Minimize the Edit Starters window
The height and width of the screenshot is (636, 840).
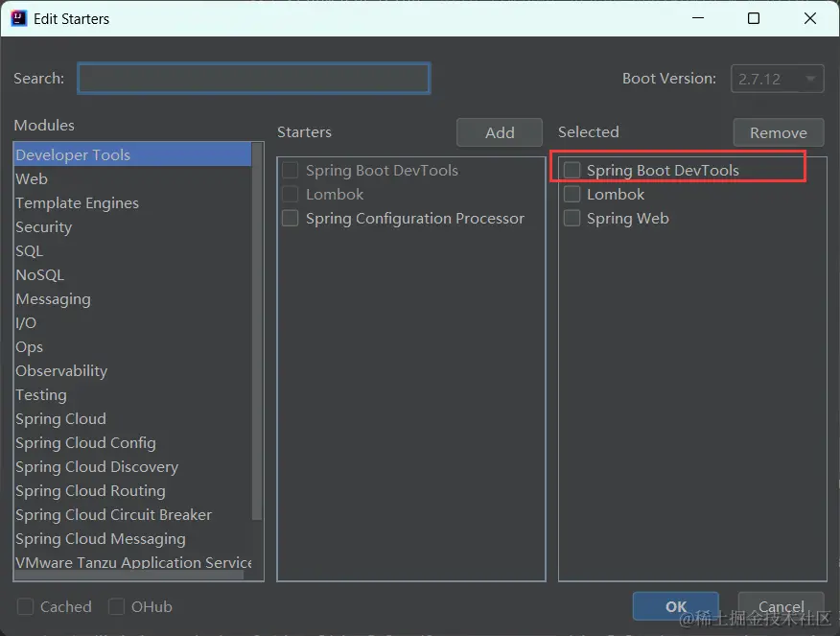pyautogui.click(x=697, y=18)
